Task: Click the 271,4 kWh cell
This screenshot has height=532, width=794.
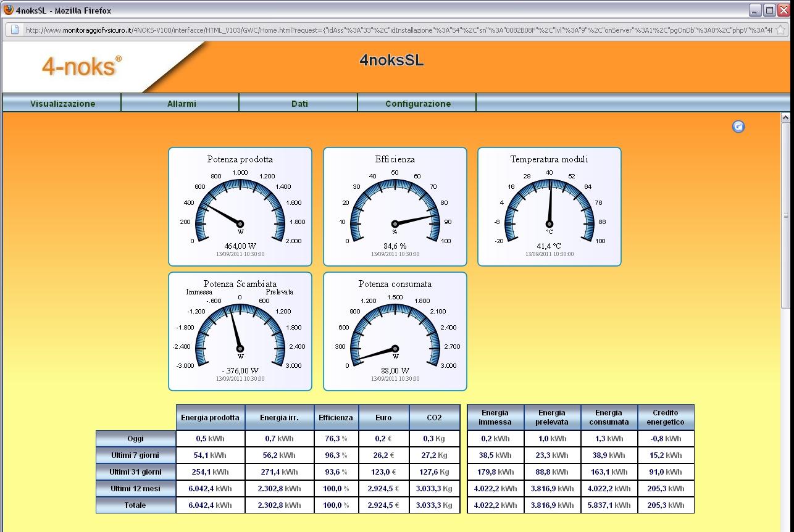Action: click(x=280, y=472)
